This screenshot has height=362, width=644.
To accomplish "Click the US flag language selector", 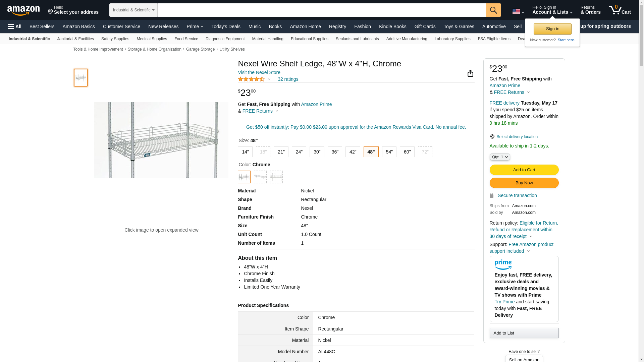I will coord(518,12).
